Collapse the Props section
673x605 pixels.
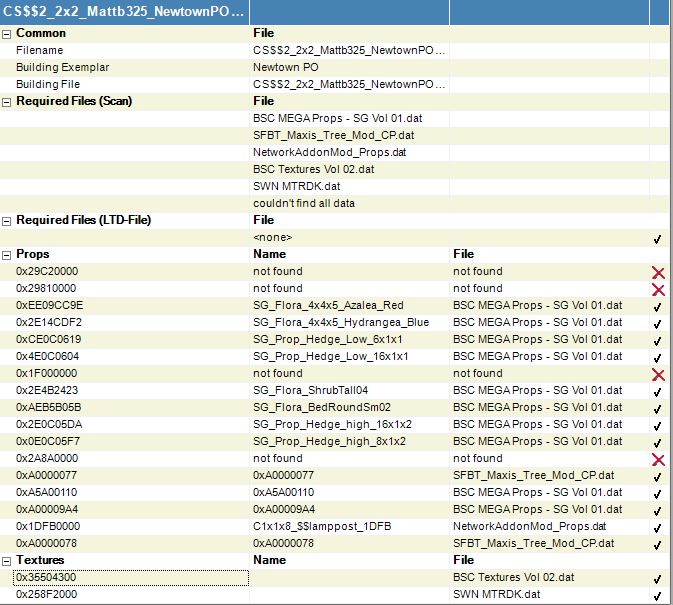(x=6, y=255)
